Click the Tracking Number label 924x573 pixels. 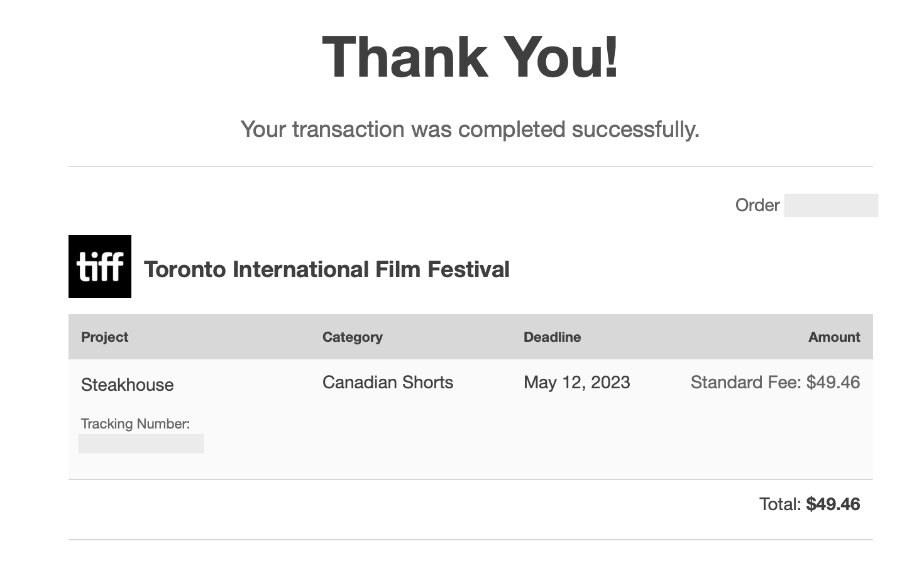pos(135,423)
